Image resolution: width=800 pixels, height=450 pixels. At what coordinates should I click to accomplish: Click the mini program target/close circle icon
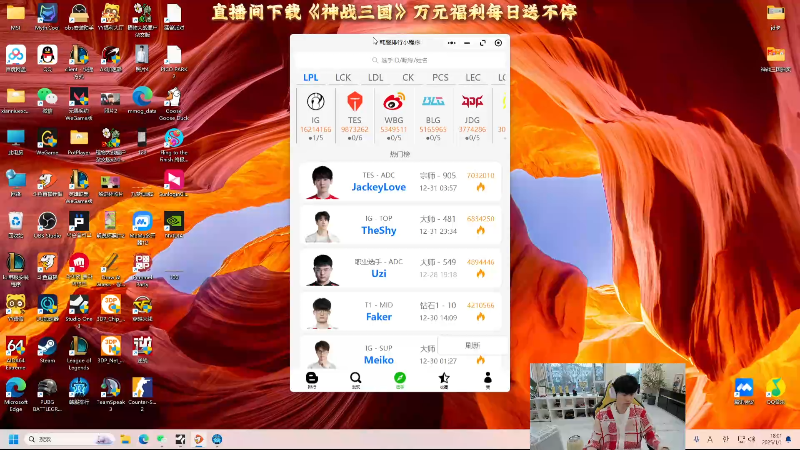498,43
